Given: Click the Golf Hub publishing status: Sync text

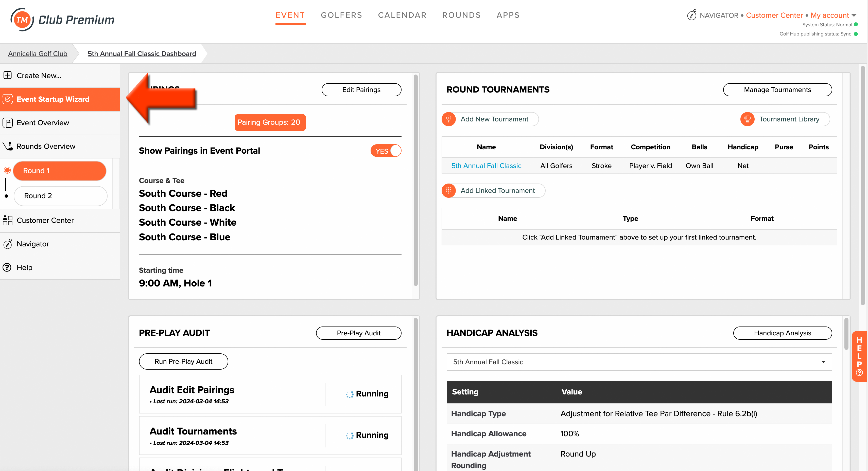Looking at the screenshot, I should pos(815,34).
